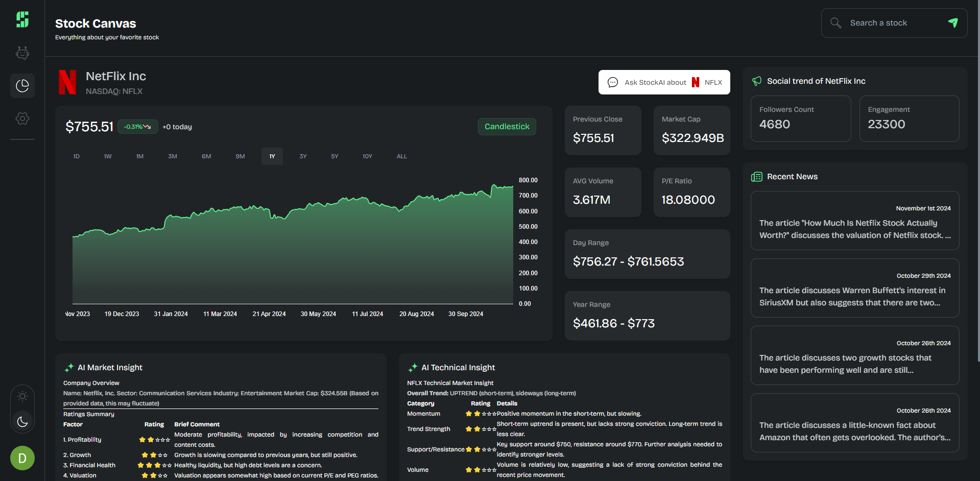Open the settings gear icon in sidebar

point(22,118)
